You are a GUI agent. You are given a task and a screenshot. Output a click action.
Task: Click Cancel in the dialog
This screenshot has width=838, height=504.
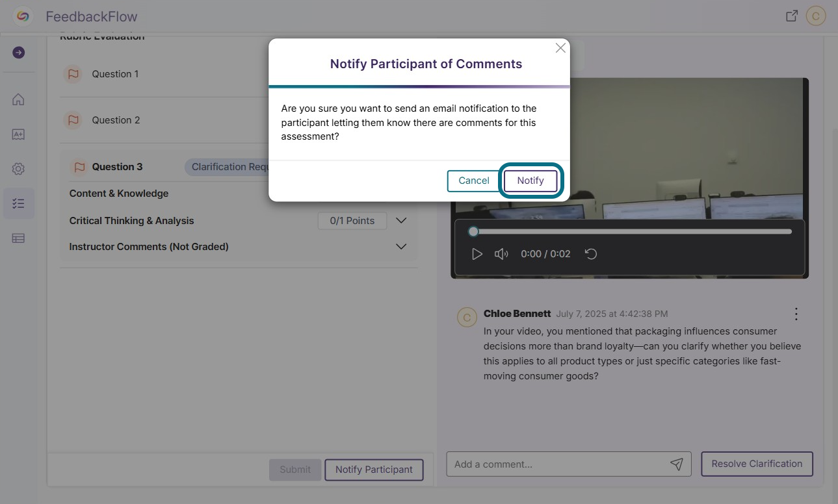pyautogui.click(x=474, y=181)
